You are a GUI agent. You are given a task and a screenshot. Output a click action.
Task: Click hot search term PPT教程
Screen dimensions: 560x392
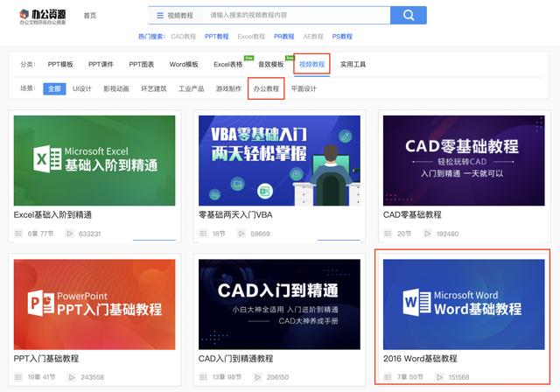point(217,37)
